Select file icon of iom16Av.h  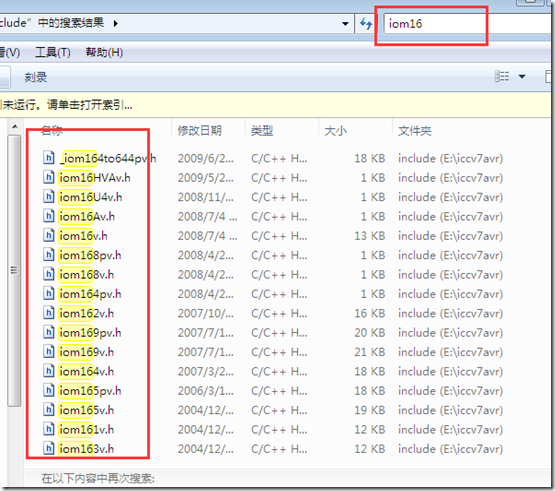tap(49, 216)
